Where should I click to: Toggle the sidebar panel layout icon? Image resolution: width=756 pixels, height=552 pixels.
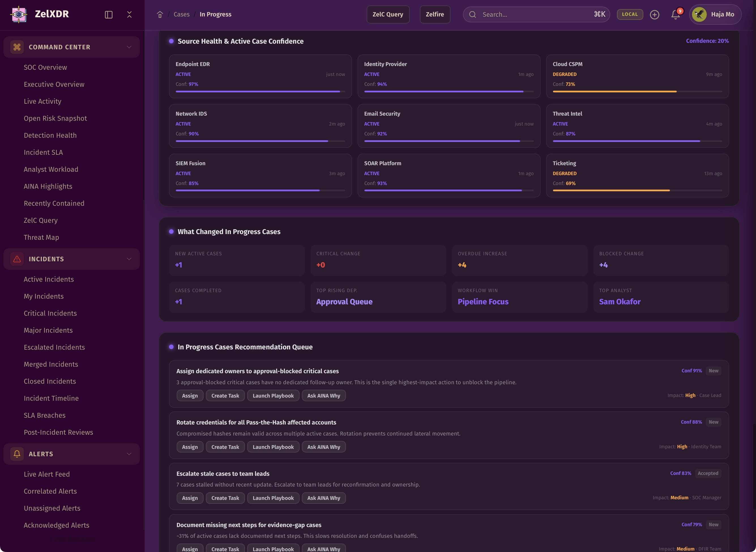(108, 15)
